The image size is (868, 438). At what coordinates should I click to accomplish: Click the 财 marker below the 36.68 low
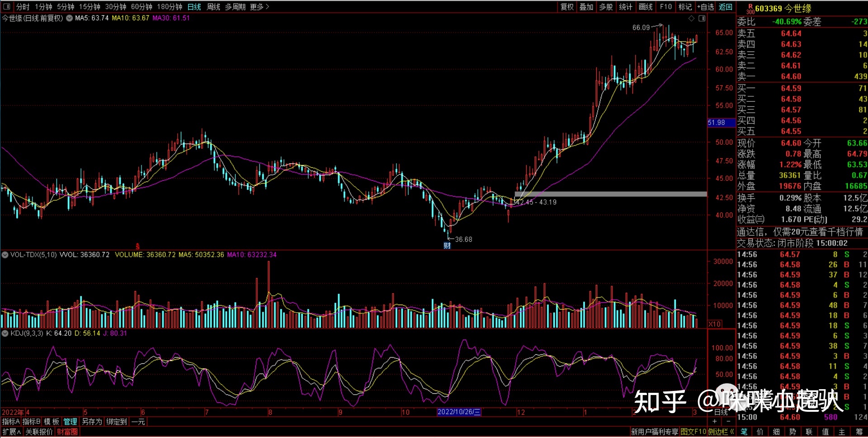pyautogui.click(x=447, y=246)
